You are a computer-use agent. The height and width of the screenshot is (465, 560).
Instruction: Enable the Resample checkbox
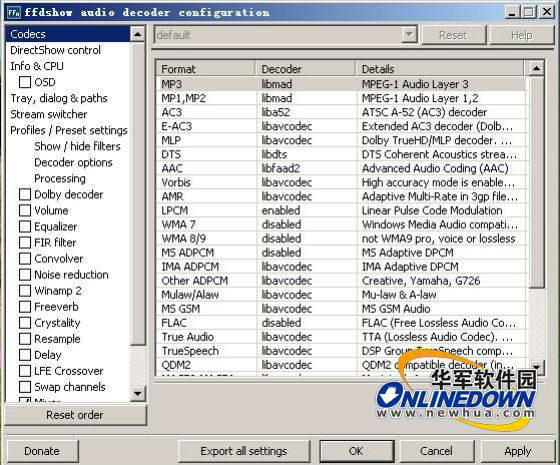click(25, 339)
